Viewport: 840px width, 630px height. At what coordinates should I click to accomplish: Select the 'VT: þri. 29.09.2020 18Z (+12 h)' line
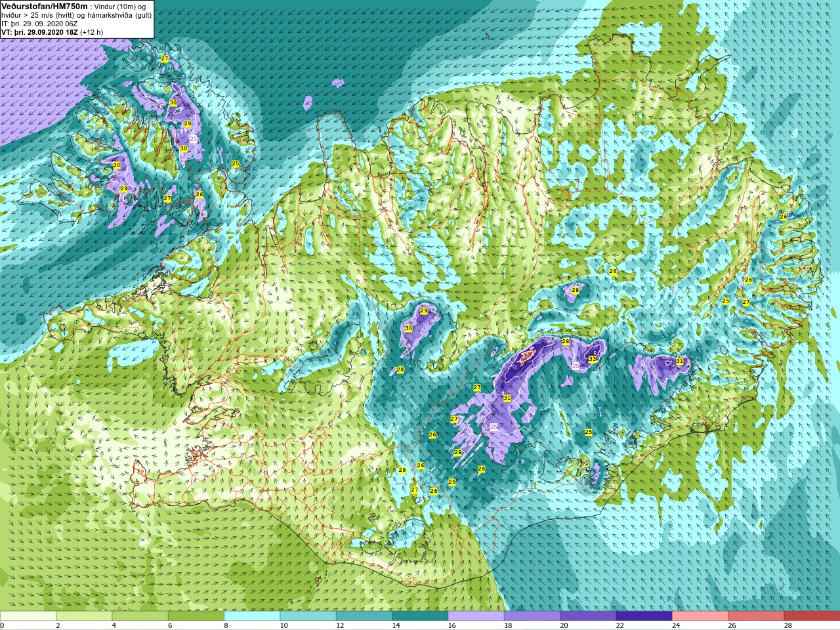(x=52, y=32)
